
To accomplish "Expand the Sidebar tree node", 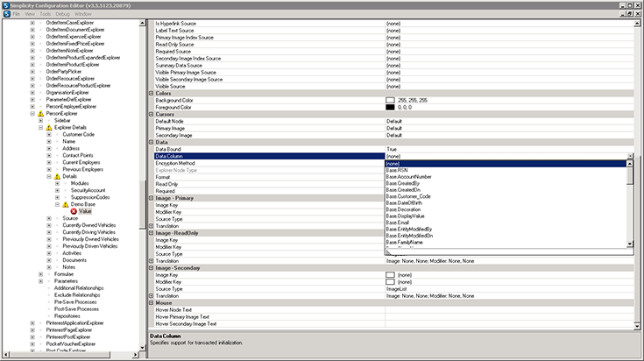I will 40,121.
